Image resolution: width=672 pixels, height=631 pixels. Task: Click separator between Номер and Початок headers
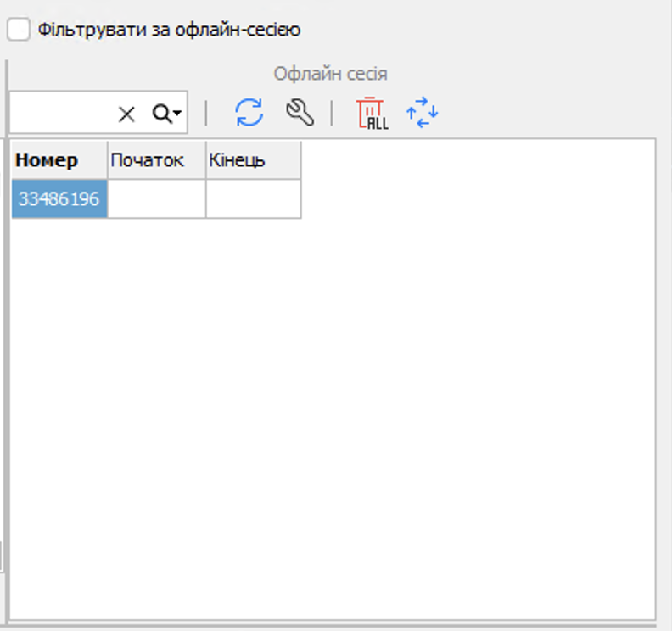[x=108, y=160]
